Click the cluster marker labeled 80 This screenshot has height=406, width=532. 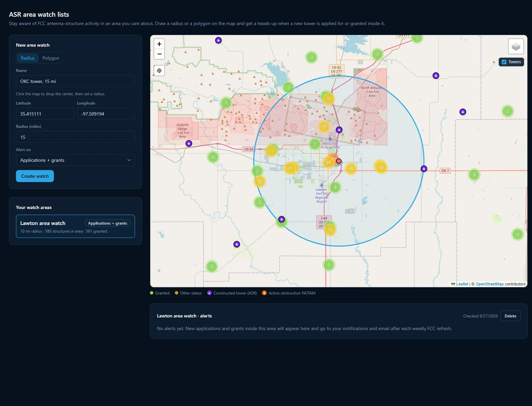point(381,167)
